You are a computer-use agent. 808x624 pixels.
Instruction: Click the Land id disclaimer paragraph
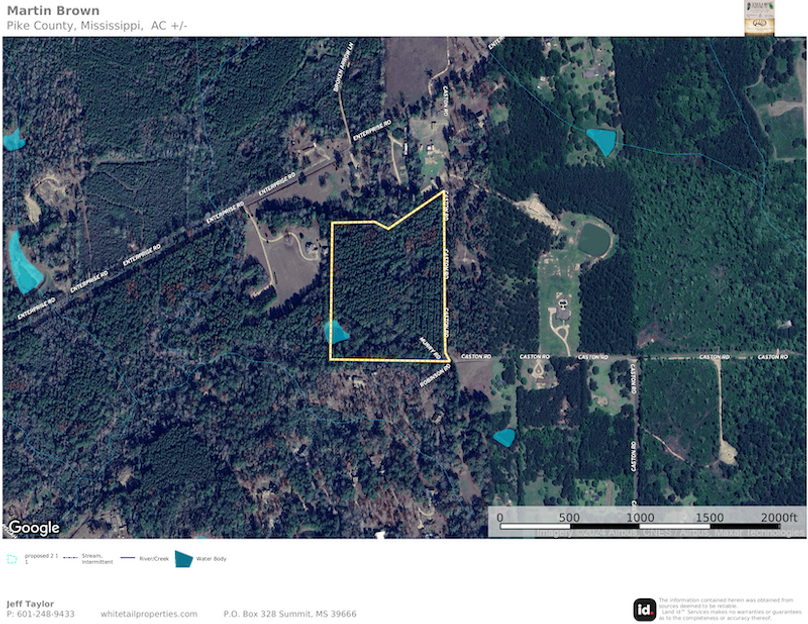pos(730,609)
